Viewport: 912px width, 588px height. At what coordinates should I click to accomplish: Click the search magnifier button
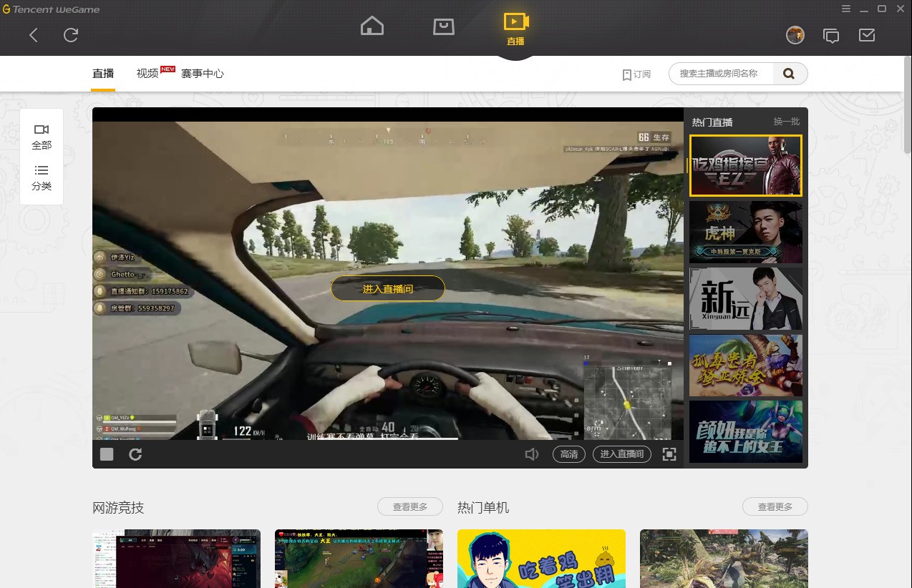coord(789,74)
